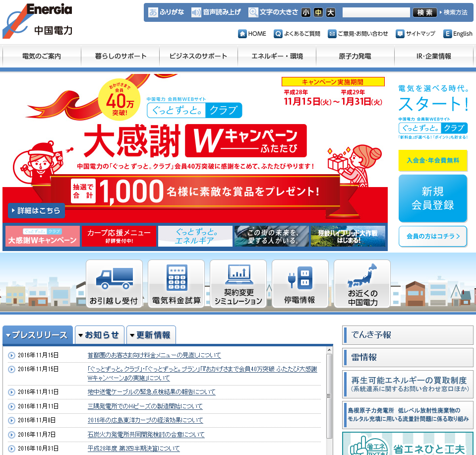The width and height of the screenshot is (476, 455).
Task: Open the 電気のご案内 menu
Action: [42, 56]
